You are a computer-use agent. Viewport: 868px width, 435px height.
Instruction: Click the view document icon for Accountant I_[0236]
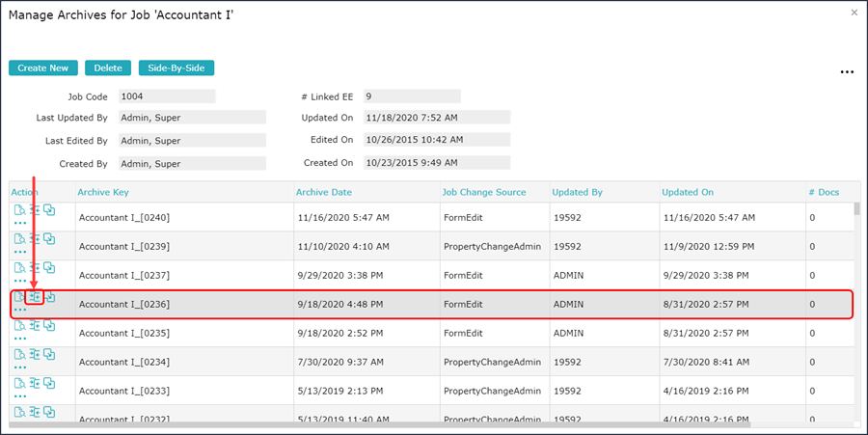coord(19,297)
